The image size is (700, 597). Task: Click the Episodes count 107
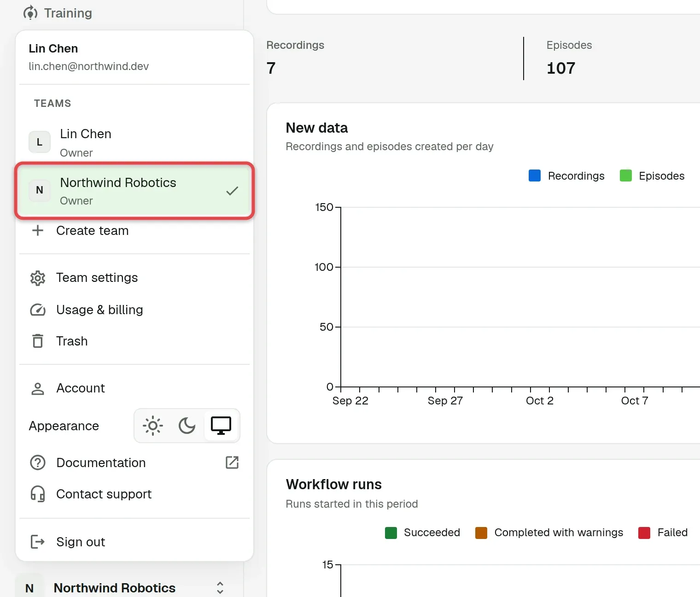(561, 68)
